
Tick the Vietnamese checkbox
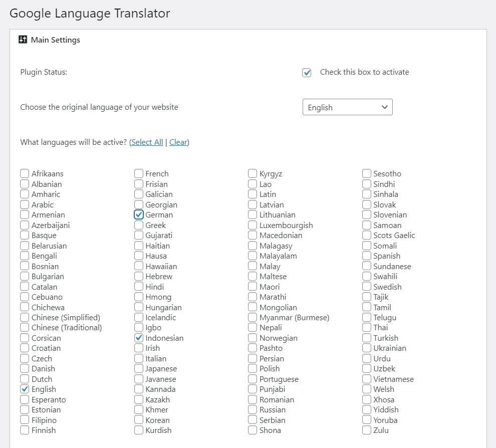coord(366,379)
